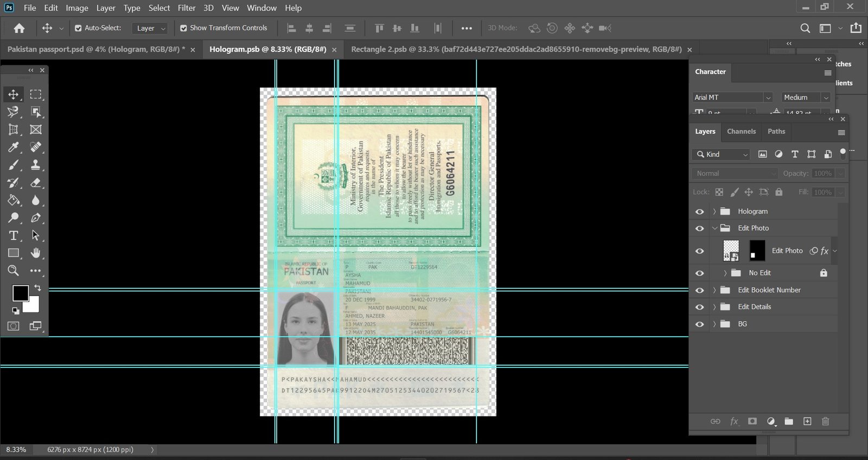Toggle eye icon for Edit Details group

(700, 307)
